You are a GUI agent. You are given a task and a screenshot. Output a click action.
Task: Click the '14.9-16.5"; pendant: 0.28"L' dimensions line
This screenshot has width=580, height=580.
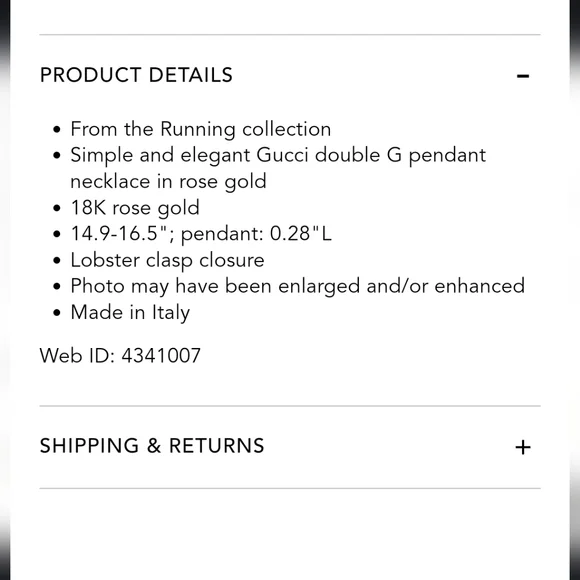(x=201, y=234)
